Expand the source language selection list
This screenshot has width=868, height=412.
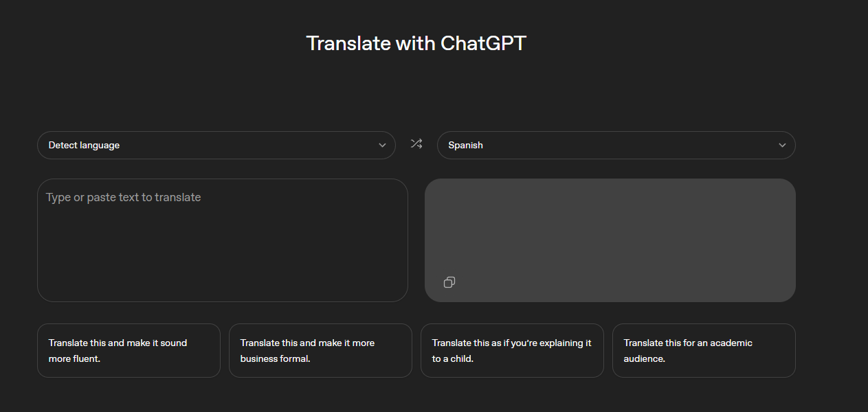tap(216, 145)
